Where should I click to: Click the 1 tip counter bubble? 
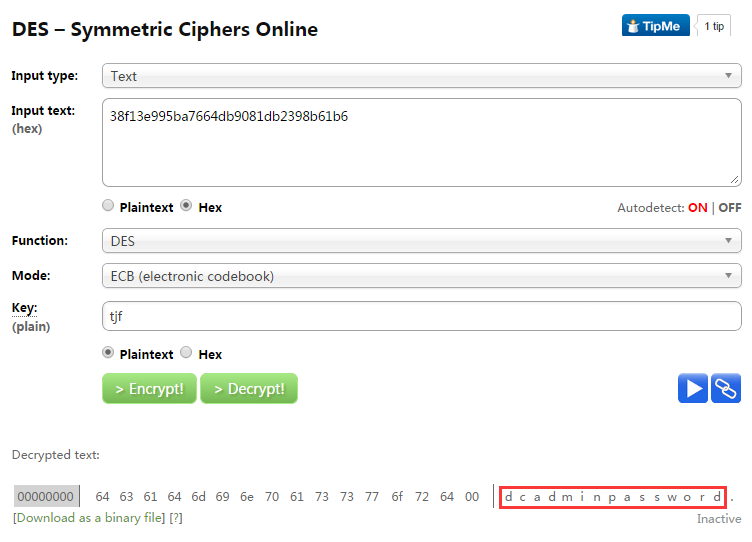(714, 26)
